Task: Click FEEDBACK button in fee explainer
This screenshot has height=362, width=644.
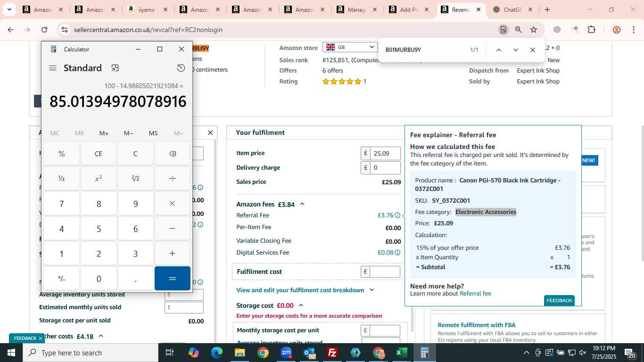Action: (559, 301)
